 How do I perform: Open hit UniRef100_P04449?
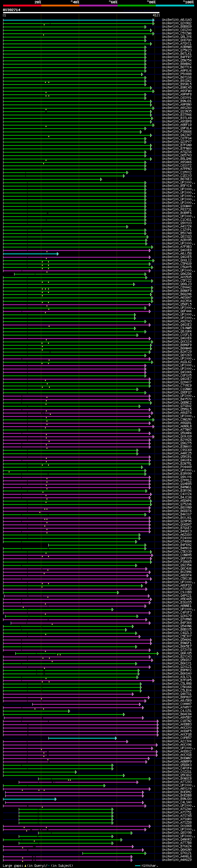tap(177, 467)
